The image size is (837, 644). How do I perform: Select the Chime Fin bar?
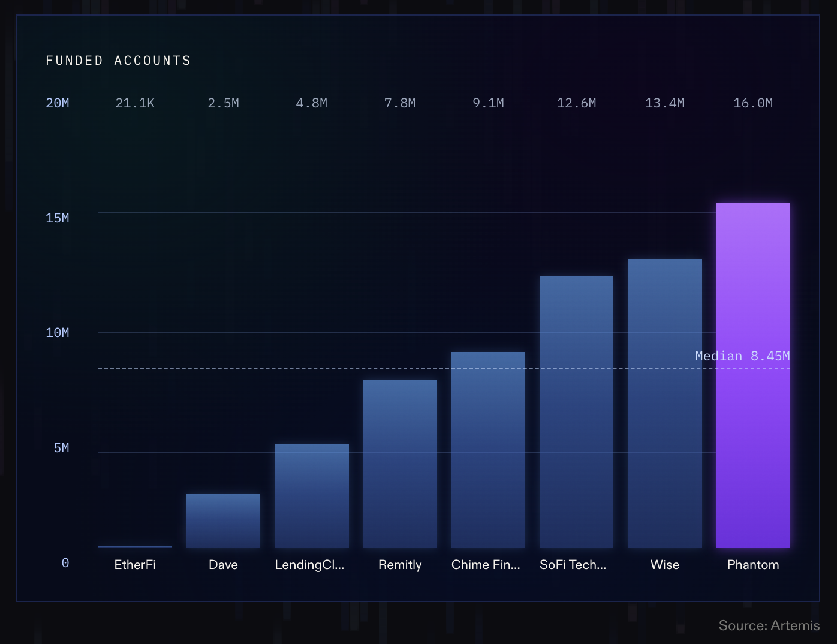coord(488,450)
